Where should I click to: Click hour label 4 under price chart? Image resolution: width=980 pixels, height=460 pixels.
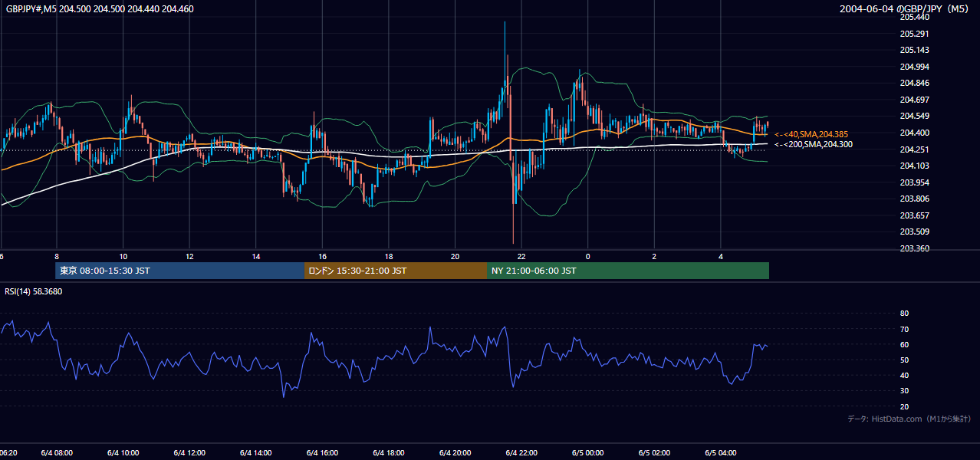click(721, 256)
